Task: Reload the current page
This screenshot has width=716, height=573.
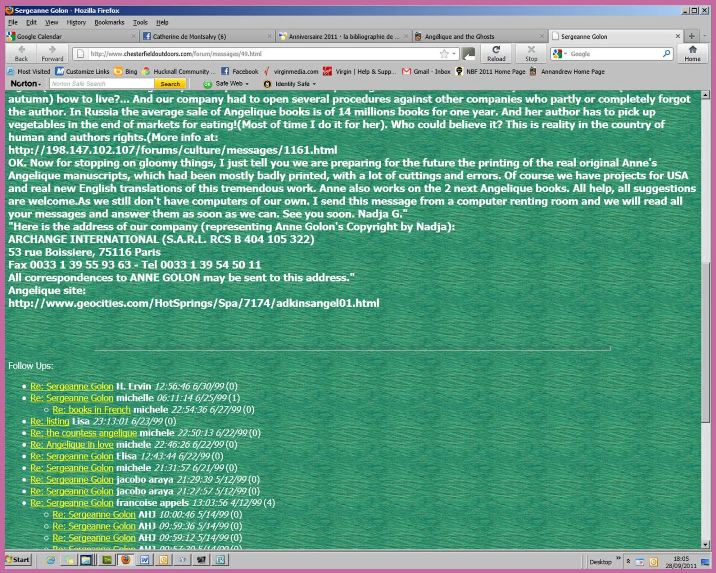Action: tap(496, 53)
